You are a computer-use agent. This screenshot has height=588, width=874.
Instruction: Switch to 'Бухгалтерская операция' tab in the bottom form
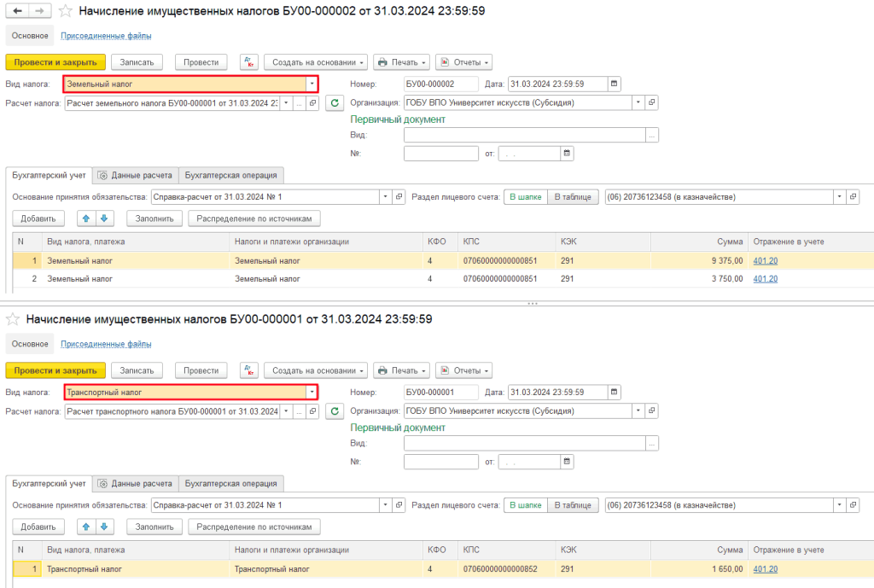point(231,484)
